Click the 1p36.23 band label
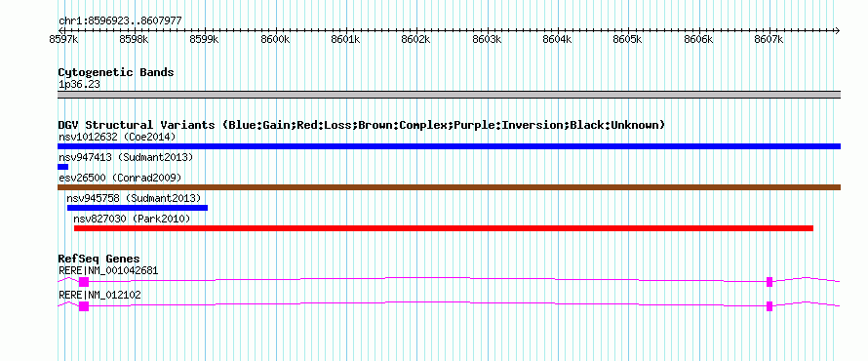Viewport: 868px width, 361px height. 79,84
